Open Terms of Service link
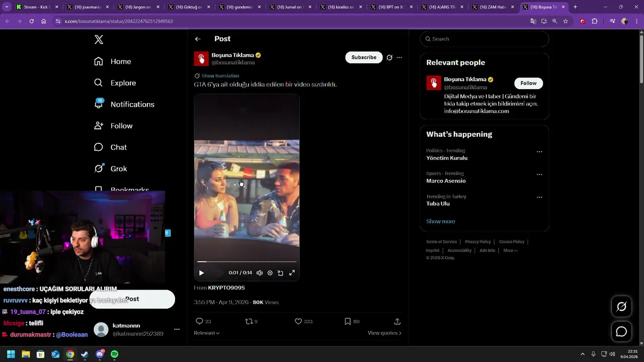The width and height of the screenshot is (644, 362). 441,242
